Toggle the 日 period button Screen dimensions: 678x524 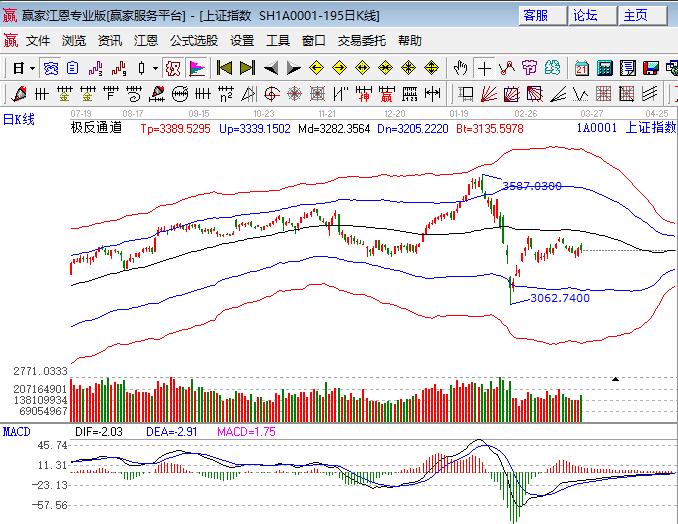pyautogui.click(x=17, y=68)
